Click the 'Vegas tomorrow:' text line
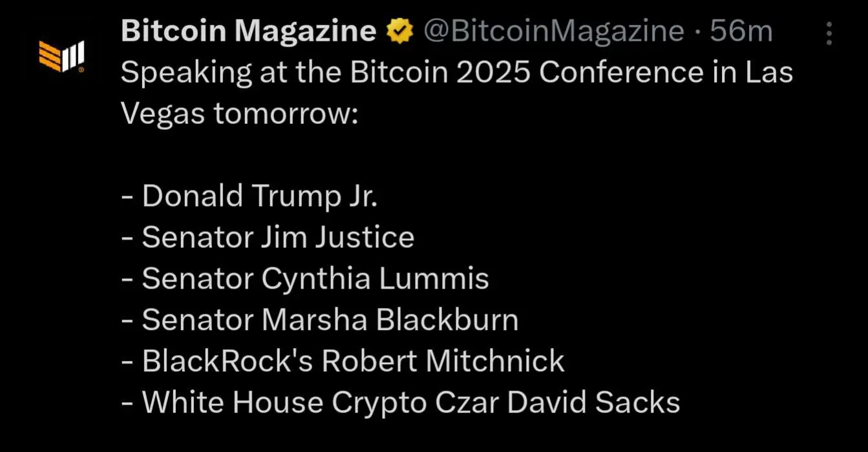This screenshot has width=868, height=452. click(238, 115)
